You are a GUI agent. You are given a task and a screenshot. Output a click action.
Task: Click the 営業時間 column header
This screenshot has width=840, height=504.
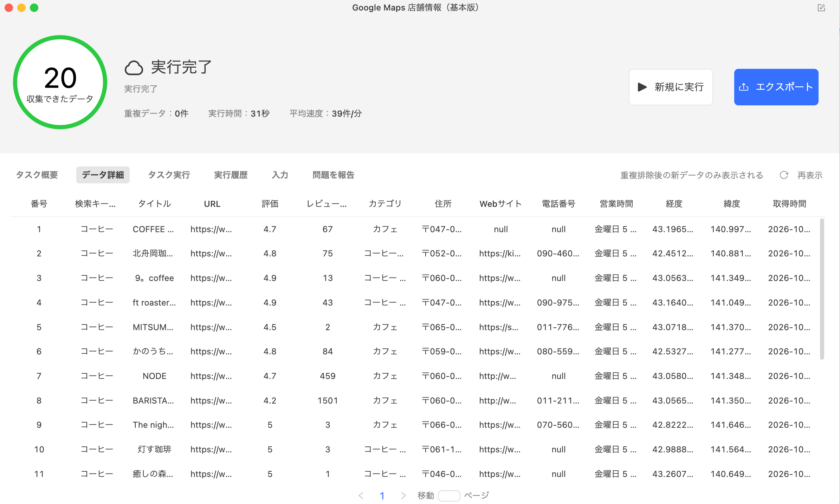[616, 204]
